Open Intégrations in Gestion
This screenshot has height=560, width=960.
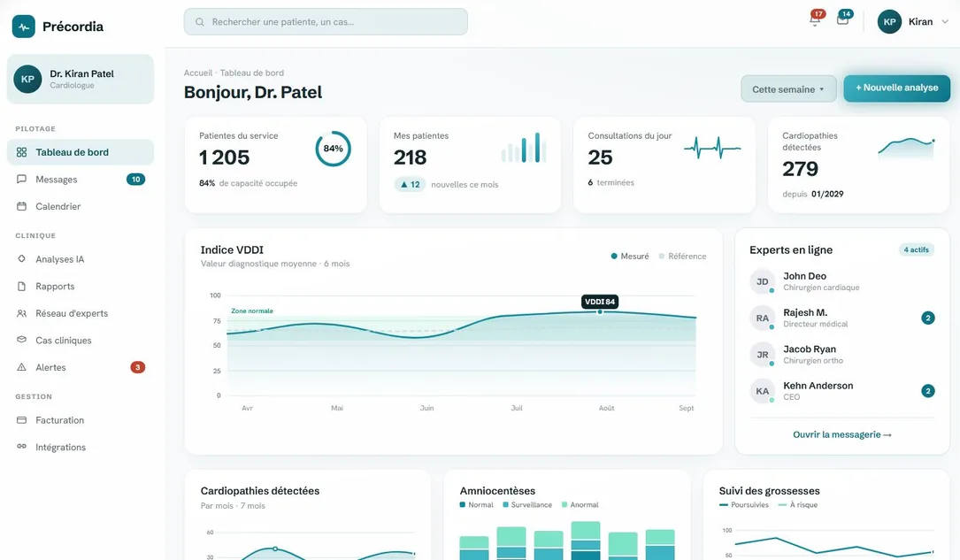click(x=81, y=447)
